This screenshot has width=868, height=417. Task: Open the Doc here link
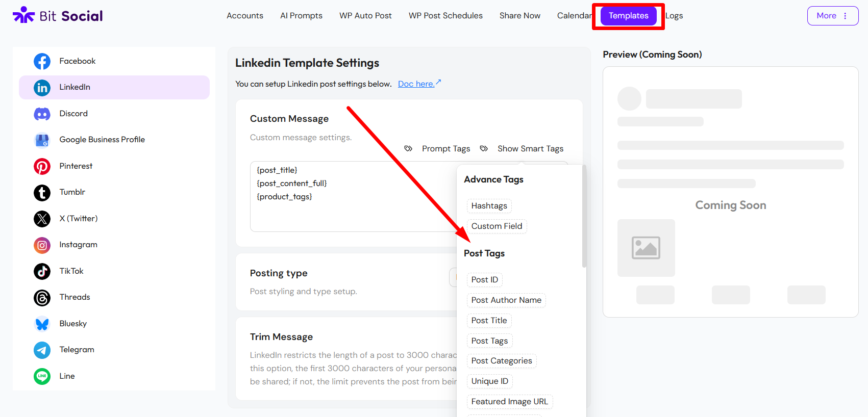point(416,84)
